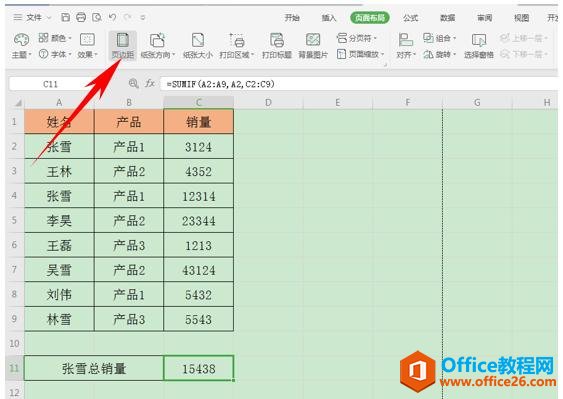Switch to the 插入 tab

[x=329, y=18]
